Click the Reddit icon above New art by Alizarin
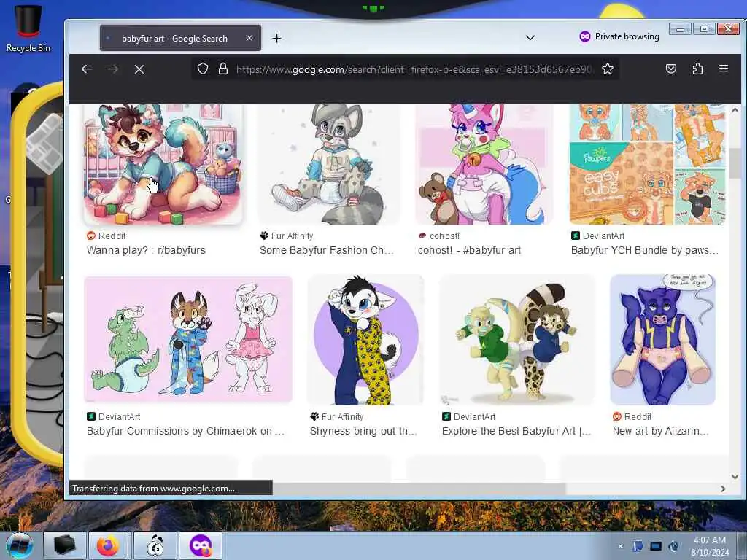This screenshot has height=560, width=747. coord(617,416)
